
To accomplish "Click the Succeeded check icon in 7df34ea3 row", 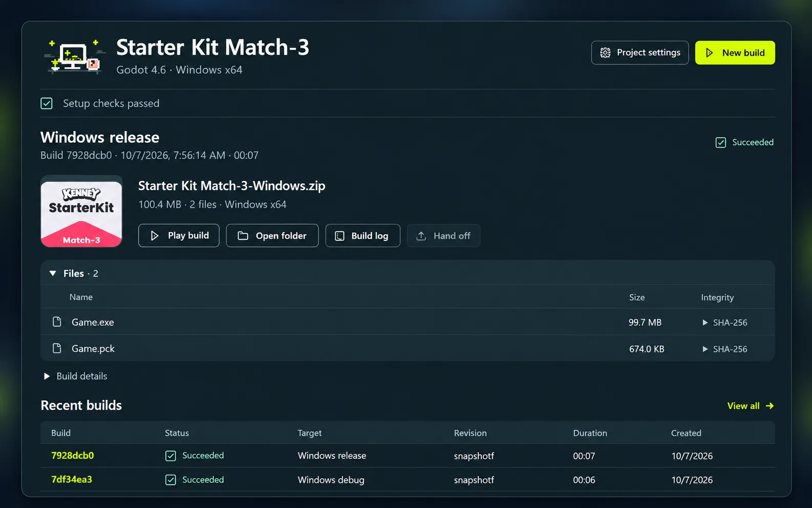I will 170,480.
